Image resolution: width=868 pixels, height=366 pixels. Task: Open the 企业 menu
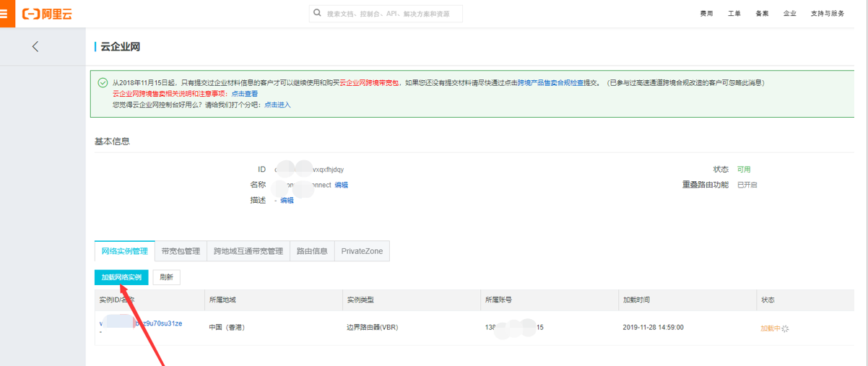click(790, 14)
